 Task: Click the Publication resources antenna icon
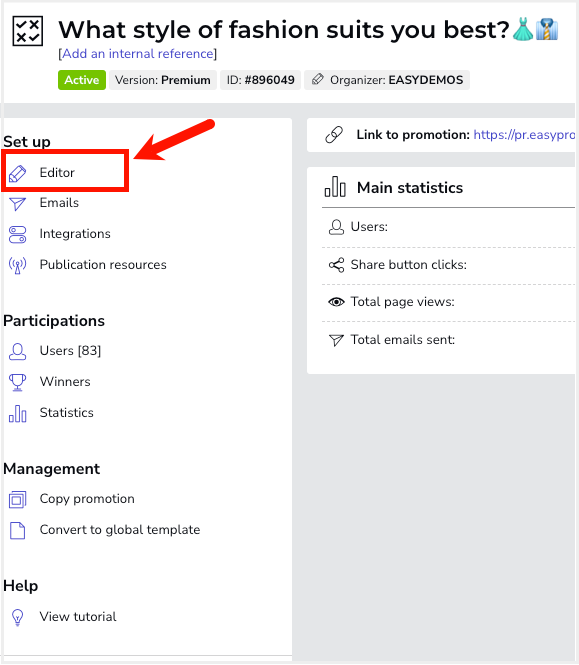[x=17, y=265]
